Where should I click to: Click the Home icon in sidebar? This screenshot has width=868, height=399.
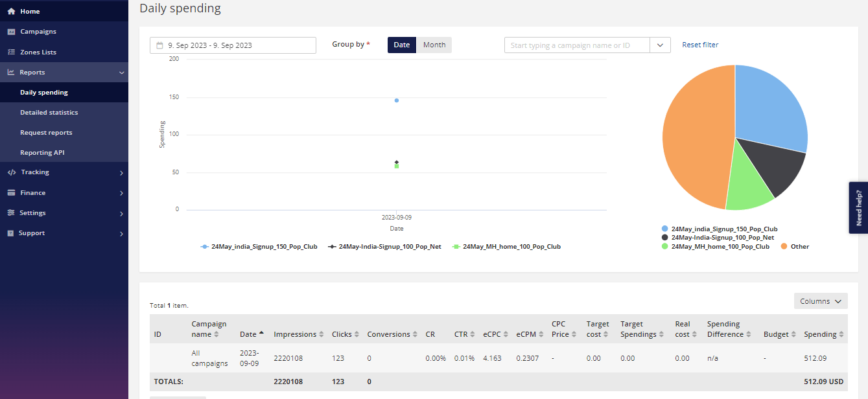pos(11,12)
